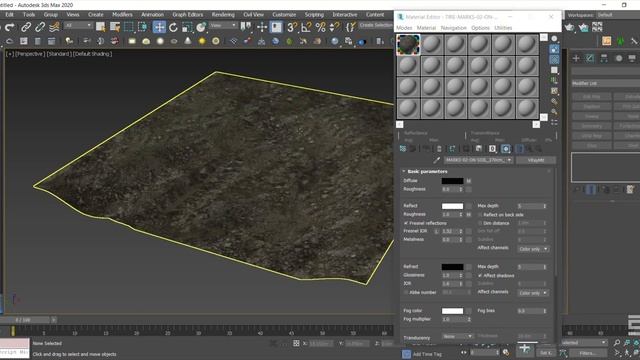Image resolution: width=640 pixels, height=360 pixels.
Task: Click the Diffuse black color swatch
Action: pos(453,181)
